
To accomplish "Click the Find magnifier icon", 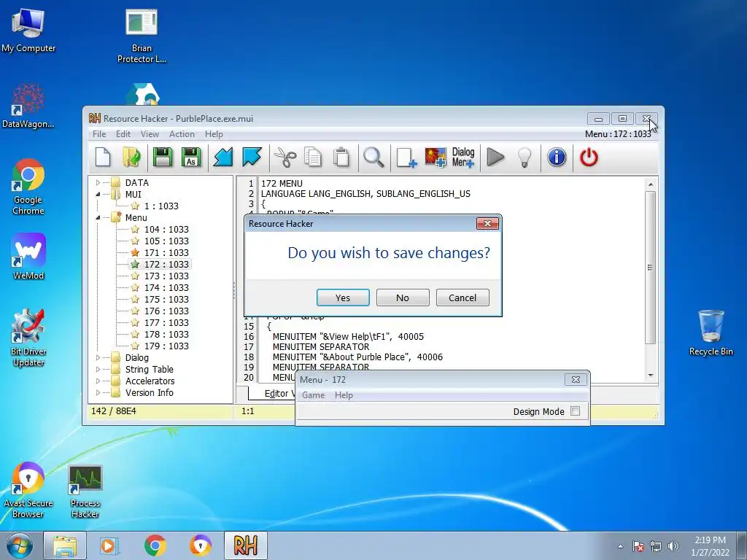I will [373, 157].
